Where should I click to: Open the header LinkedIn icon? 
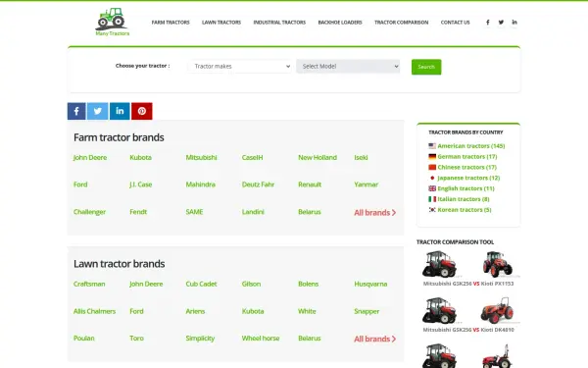click(x=514, y=23)
